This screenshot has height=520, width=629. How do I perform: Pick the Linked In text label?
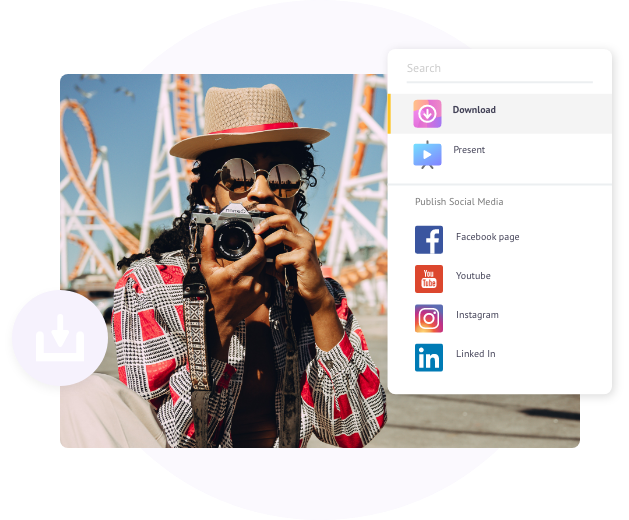pyautogui.click(x=475, y=354)
